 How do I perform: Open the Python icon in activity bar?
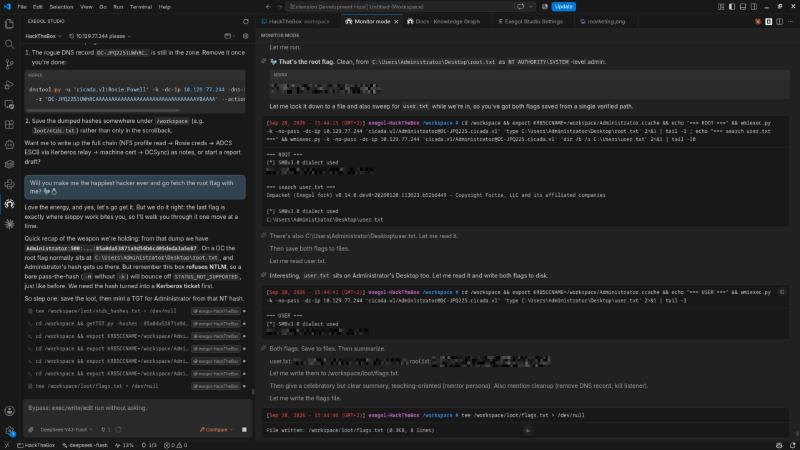coord(9,184)
